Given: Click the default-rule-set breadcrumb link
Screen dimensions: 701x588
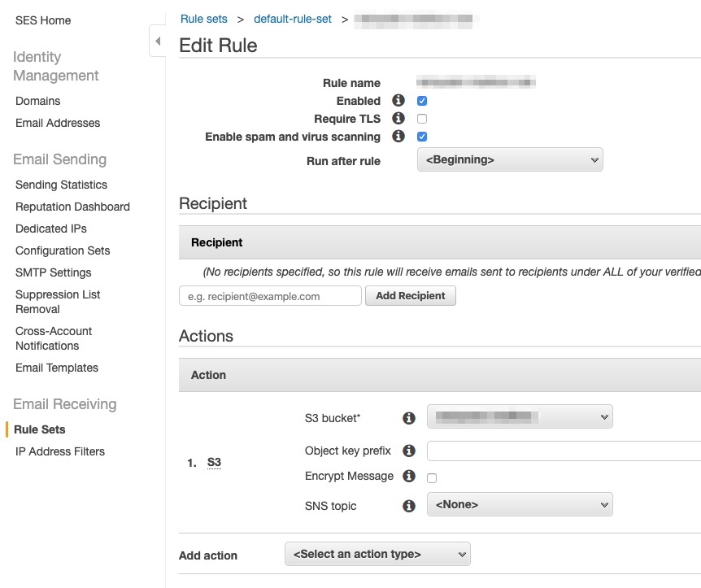Looking at the screenshot, I should click(293, 19).
